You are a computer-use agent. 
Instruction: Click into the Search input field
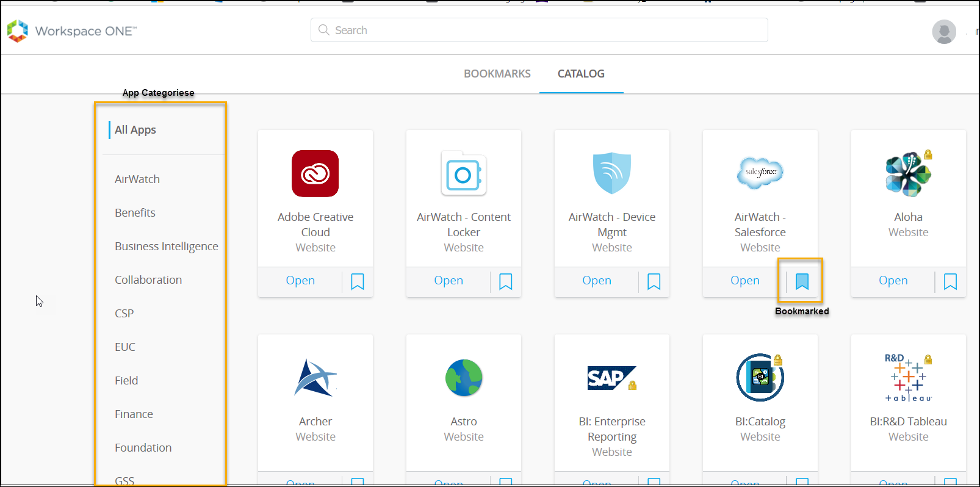[x=539, y=30]
